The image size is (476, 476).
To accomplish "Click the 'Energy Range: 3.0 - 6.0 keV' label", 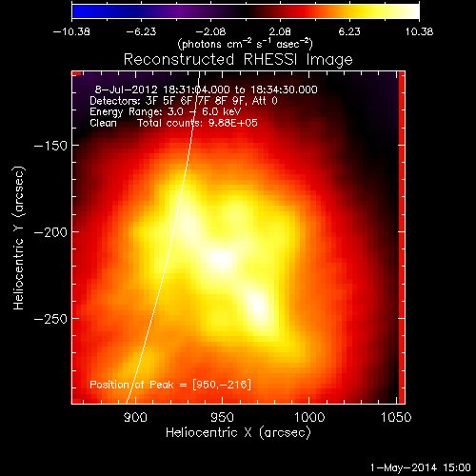I will pyautogui.click(x=166, y=111).
